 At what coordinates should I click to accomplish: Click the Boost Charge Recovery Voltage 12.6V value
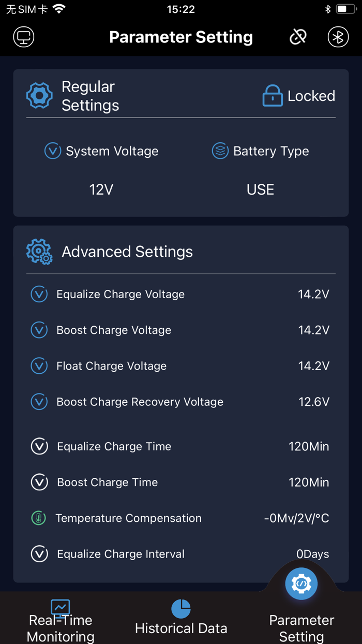pyautogui.click(x=314, y=402)
